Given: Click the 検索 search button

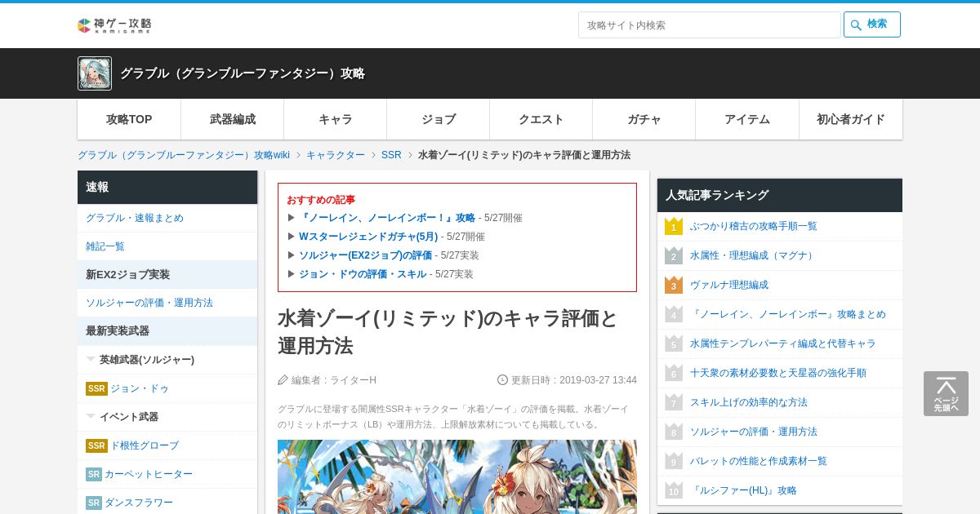Looking at the screenshot, I should (872, 24).
